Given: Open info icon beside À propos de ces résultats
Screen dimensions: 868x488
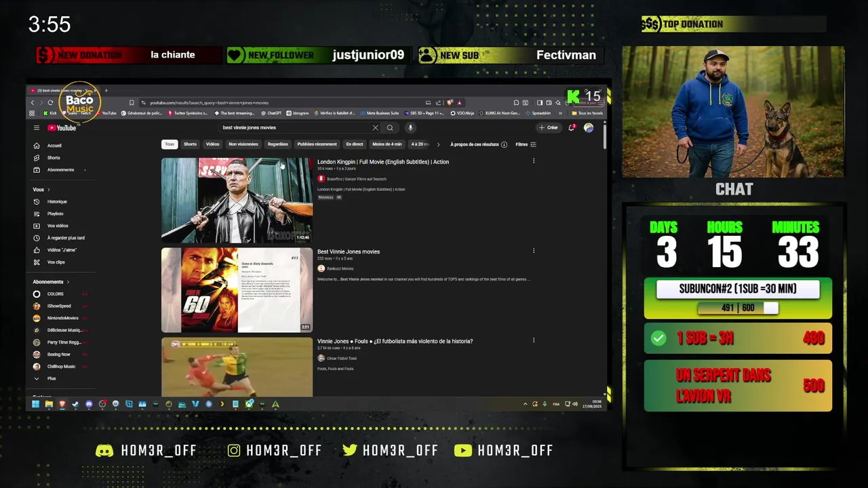Looking at the screenshot, I should tap(504, 144).
